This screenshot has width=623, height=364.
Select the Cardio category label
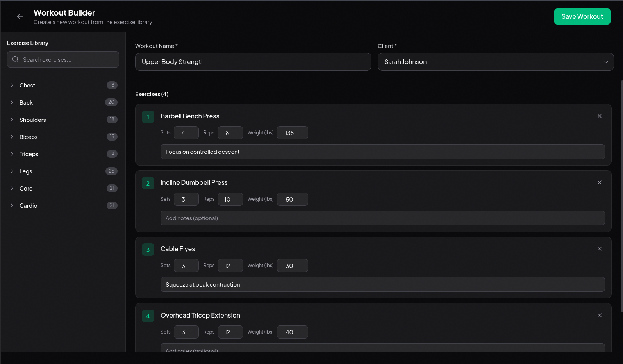(x=29, y=205)
